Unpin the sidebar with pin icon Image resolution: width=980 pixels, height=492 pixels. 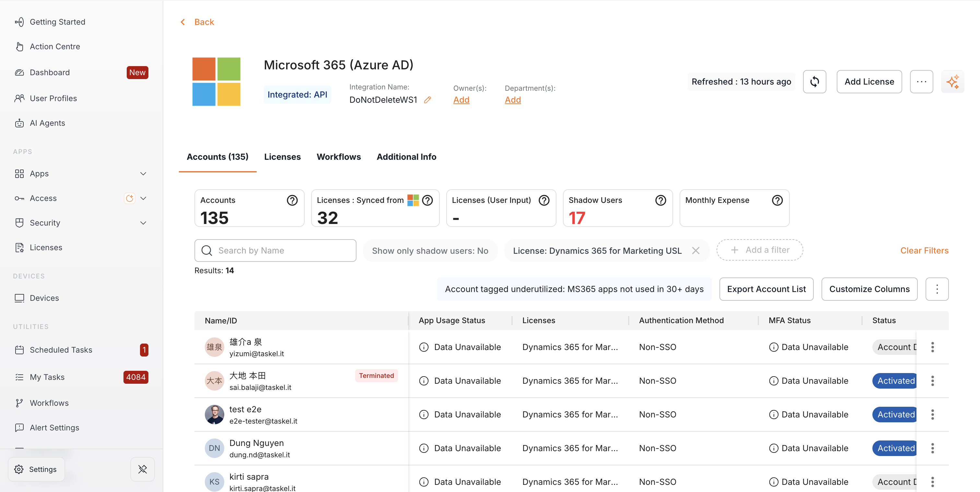[143, 469]
